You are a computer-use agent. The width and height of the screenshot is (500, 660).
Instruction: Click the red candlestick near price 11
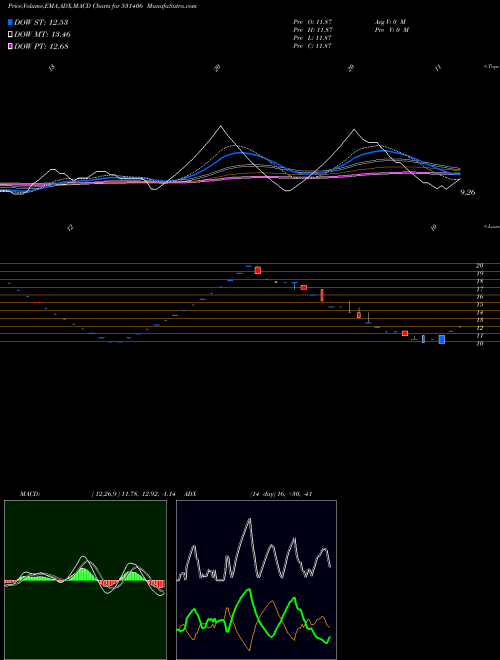(405, 333)
